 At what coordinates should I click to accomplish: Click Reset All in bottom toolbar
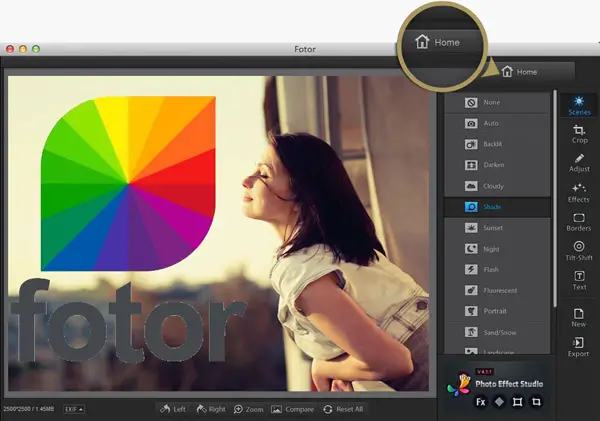[343, 409]
